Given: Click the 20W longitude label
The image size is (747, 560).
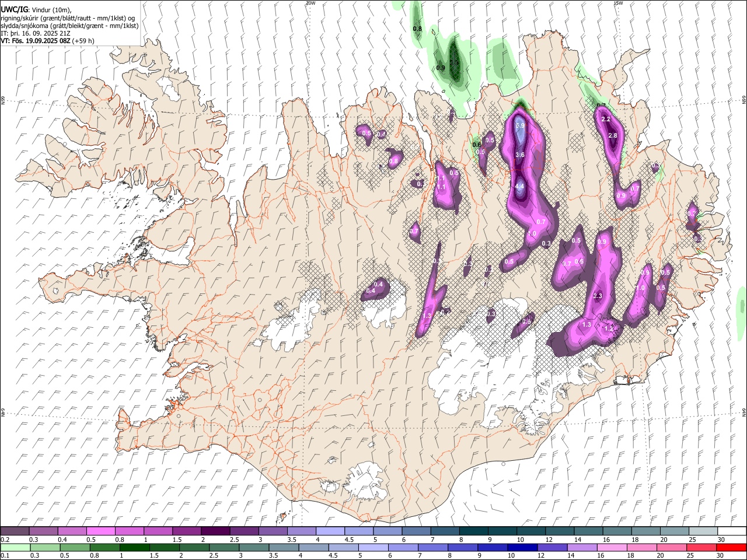Looking at the screenshot, I should (x=310, y=3).
